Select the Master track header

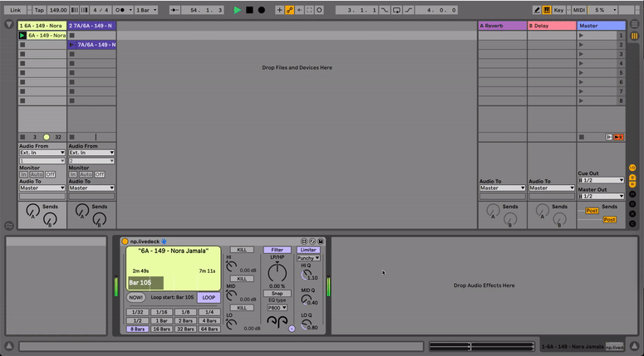click(x=602, y=26)
